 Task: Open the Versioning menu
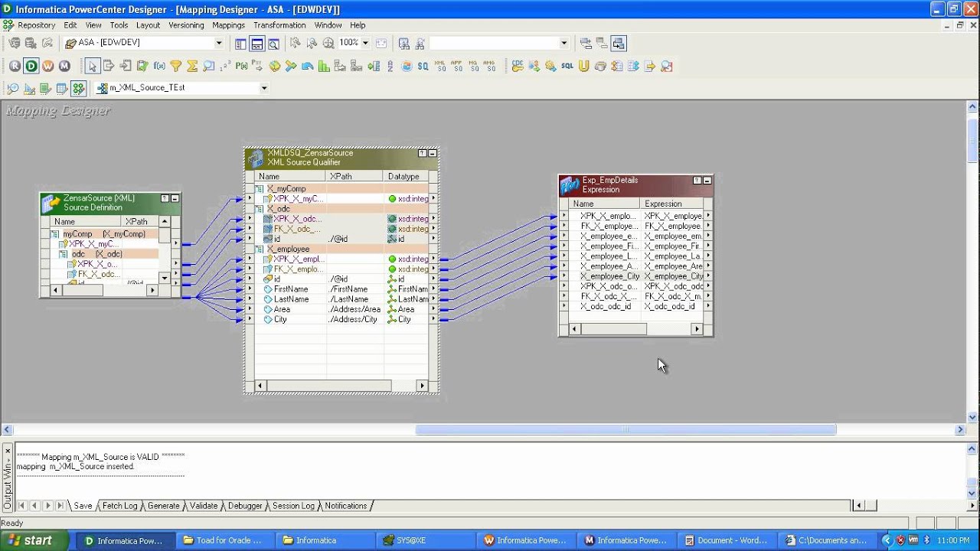click(186, 25)
